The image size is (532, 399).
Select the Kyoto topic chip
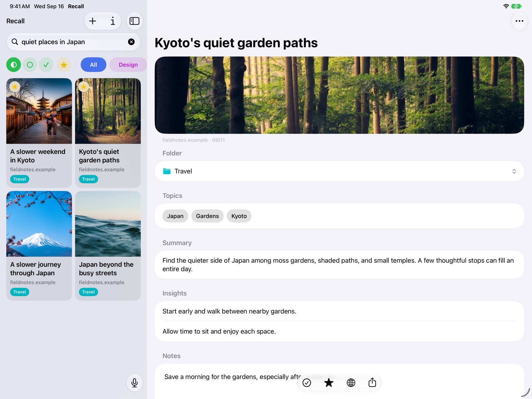239,216
